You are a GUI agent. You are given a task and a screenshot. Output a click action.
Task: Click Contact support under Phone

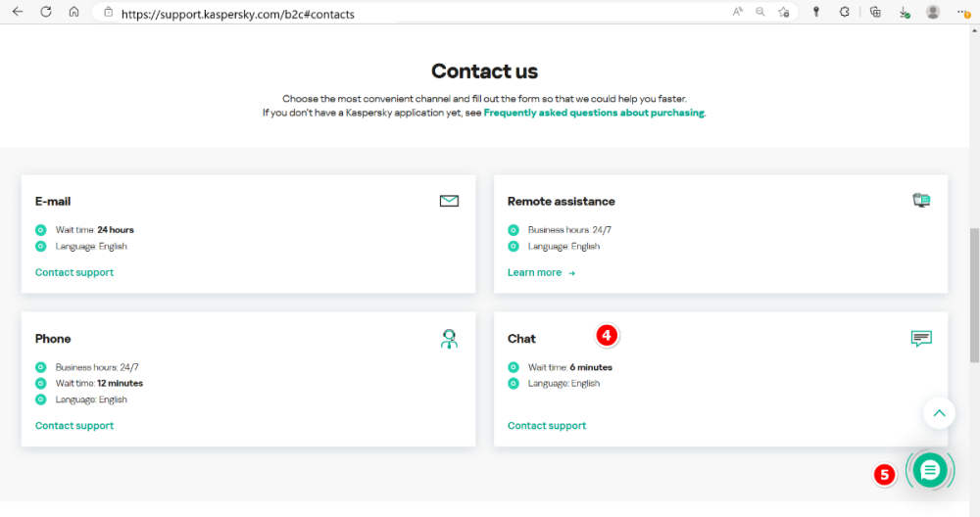tap(74, 426)
